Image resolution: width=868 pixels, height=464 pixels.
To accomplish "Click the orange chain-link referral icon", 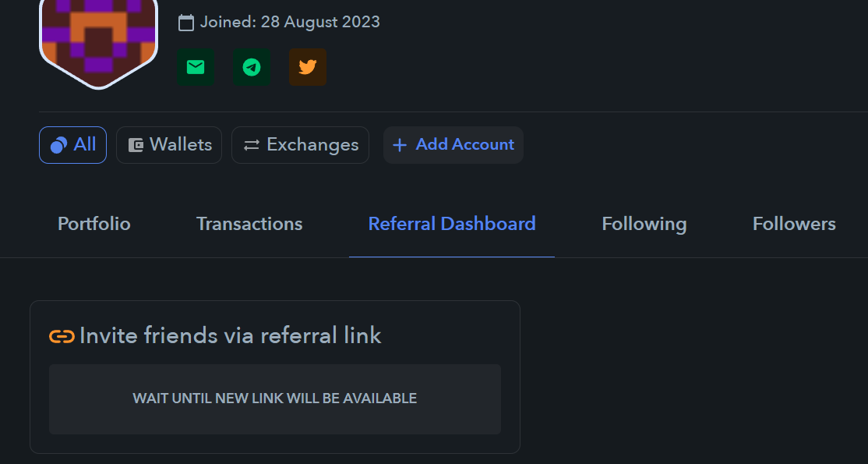I will tap(62, 336).
